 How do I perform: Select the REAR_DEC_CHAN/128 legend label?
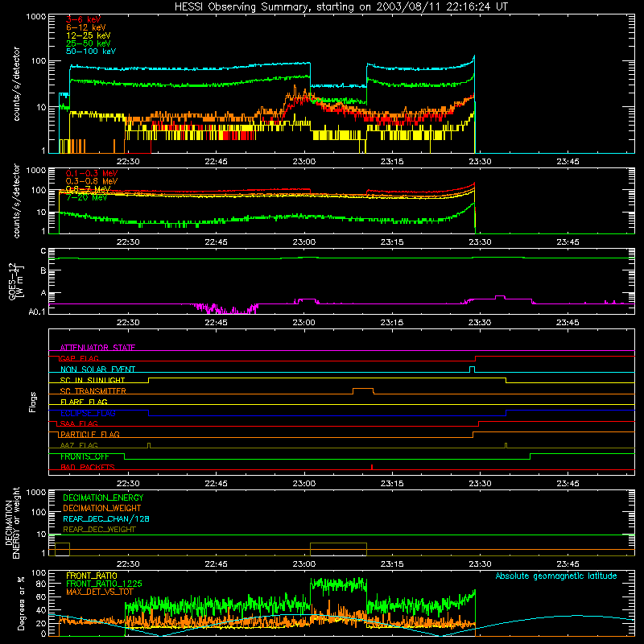pos(106,518)
